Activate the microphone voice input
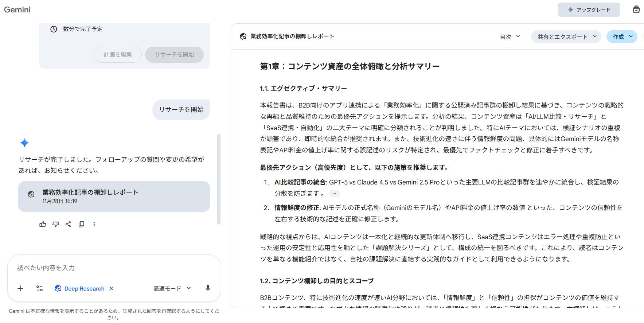 point(208,288)
